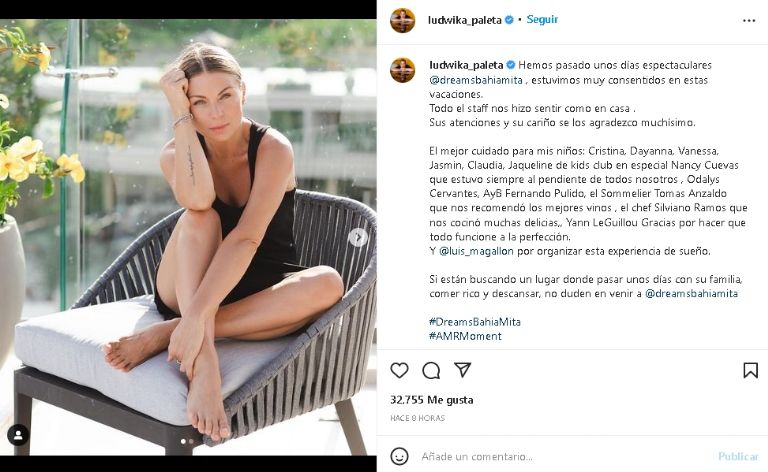
Task: Open #DreamsBahiaMita hashtag
Action: coord(475,322)
